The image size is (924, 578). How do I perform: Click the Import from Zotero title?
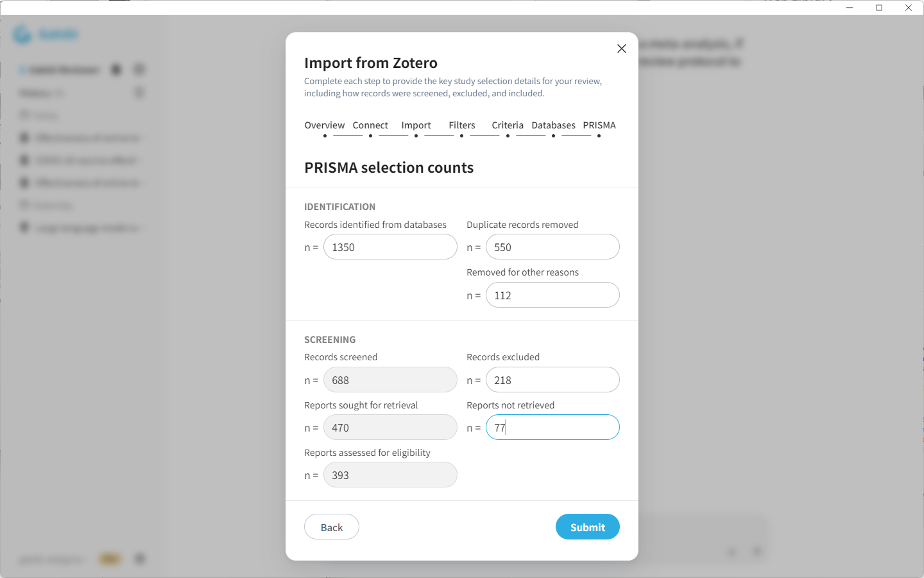371,63
